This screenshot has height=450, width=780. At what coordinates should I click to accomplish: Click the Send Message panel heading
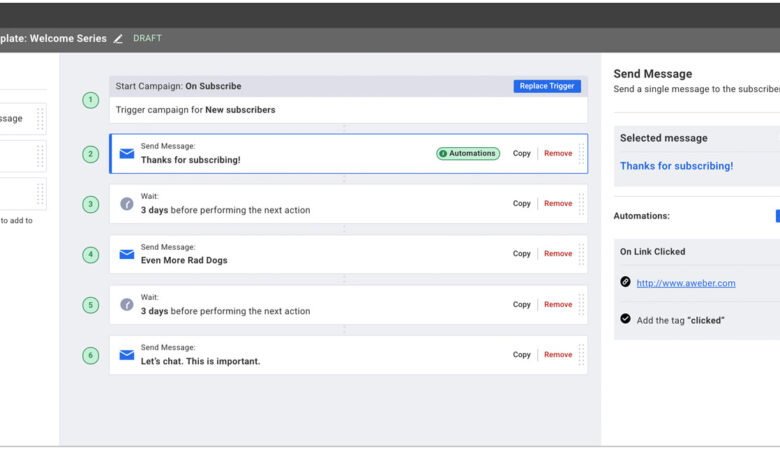(652, 74)
